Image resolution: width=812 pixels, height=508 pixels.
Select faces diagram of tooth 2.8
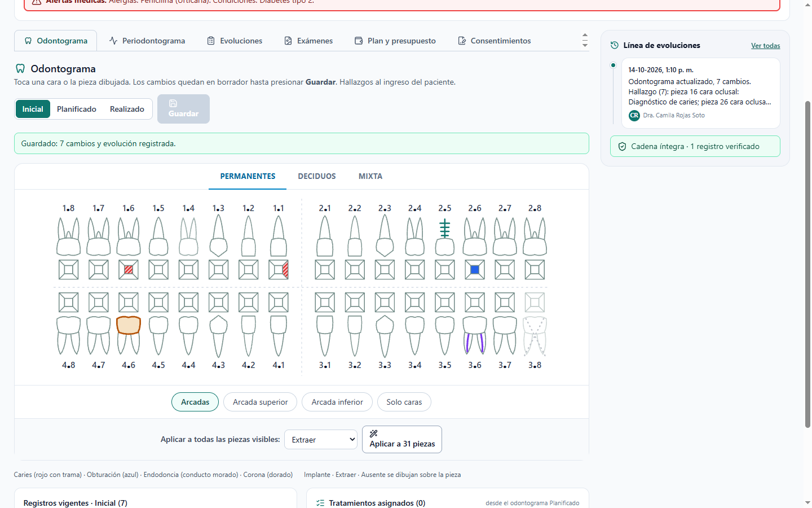[535, 270]
